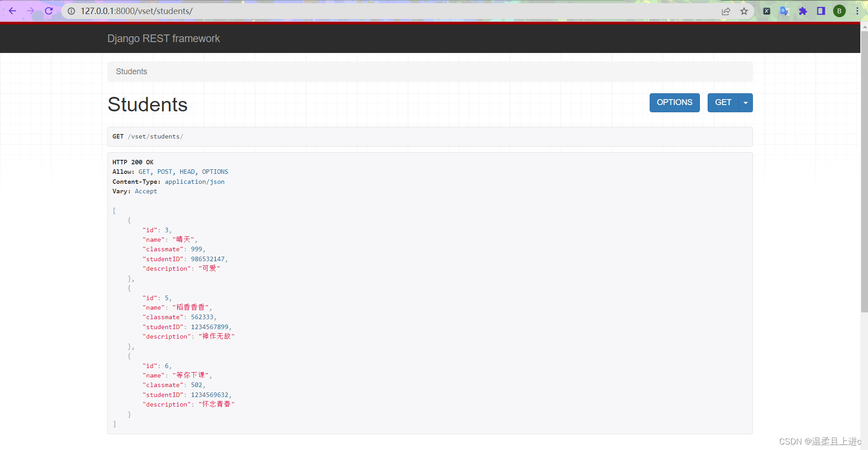The height and width of the screenshot is (450, 868).
Task: Select the name value 等你下课
Action: pos(191,375)
